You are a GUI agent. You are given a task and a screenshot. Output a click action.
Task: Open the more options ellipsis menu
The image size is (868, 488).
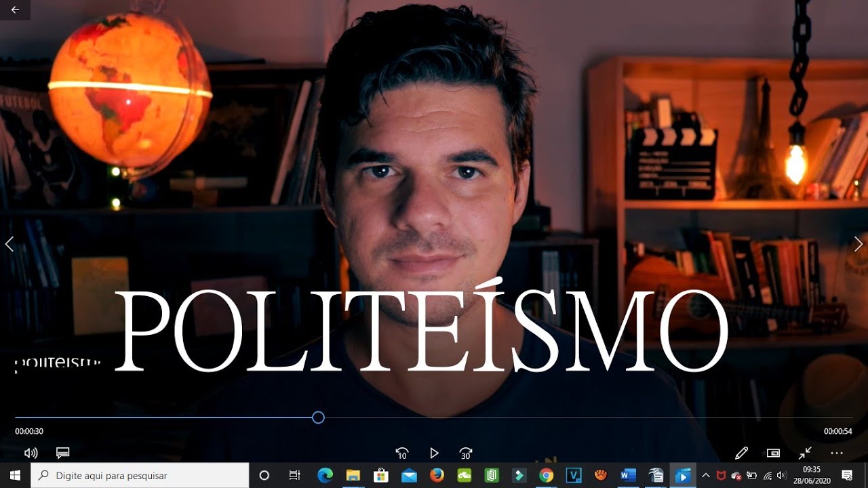point(837,453)
